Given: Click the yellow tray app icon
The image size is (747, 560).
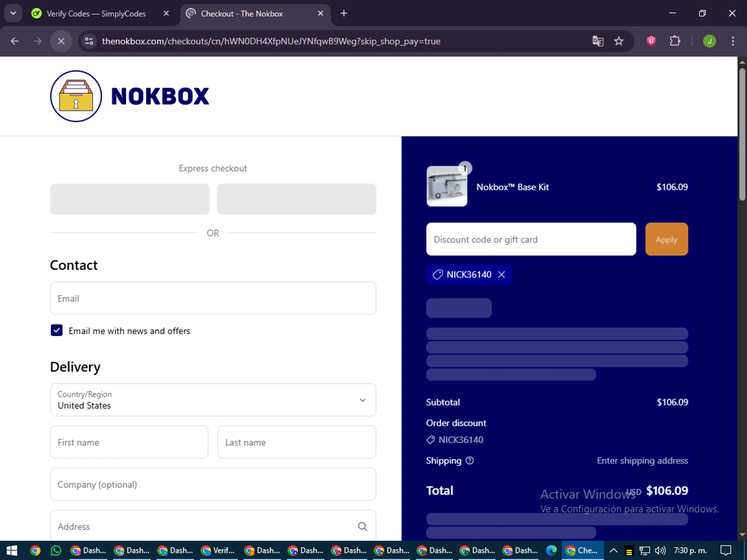Looking at the screenshot, I should (x=629, y=551).
